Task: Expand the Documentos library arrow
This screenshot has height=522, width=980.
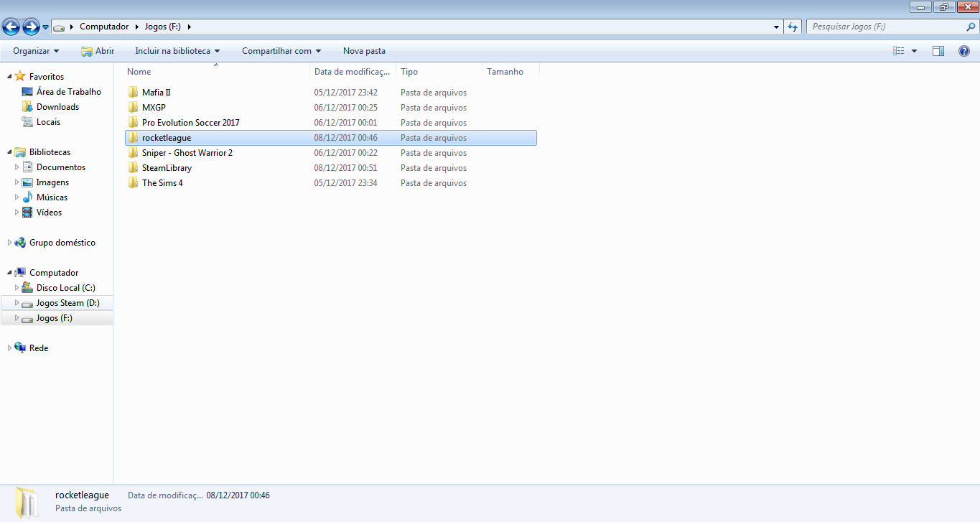Action: 17,167
